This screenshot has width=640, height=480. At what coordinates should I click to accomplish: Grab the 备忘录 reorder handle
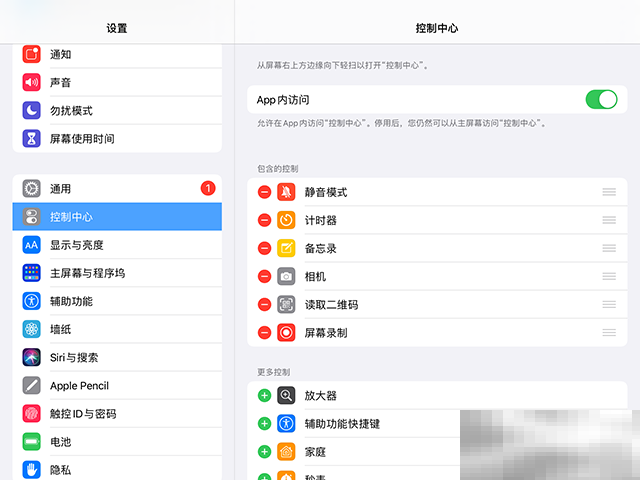coord(609,248)
